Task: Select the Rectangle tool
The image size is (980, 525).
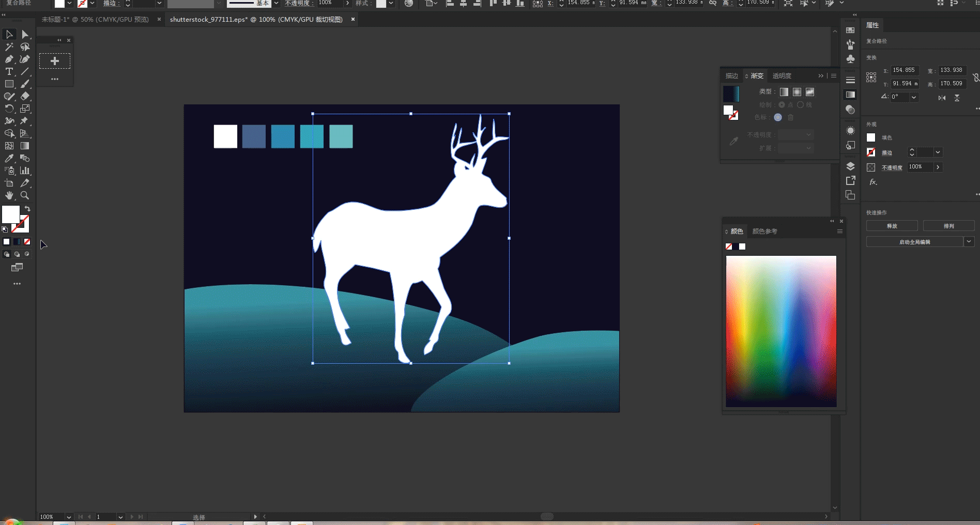Action: click(x=9, y=84)
